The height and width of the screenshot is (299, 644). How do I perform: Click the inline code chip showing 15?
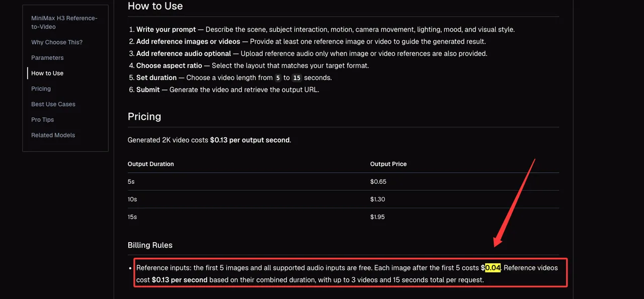coord(297,78)
